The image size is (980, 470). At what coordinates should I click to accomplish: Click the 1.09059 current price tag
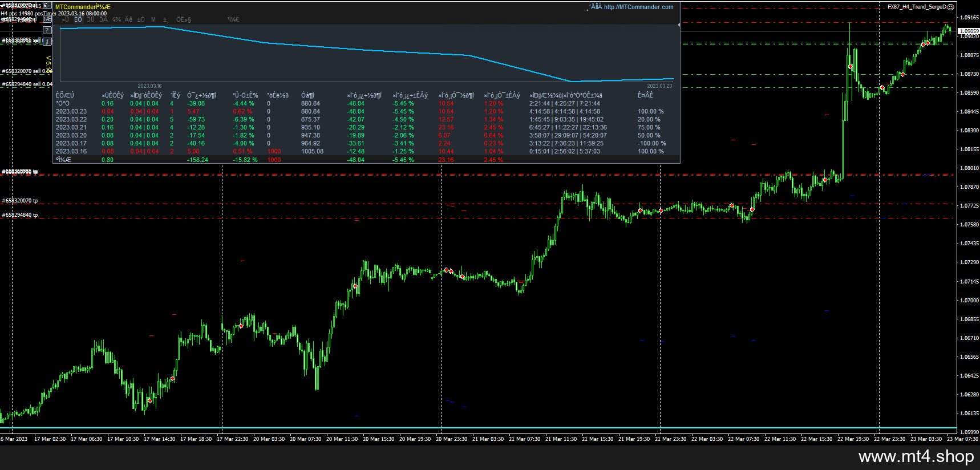(x=969, y=31)
